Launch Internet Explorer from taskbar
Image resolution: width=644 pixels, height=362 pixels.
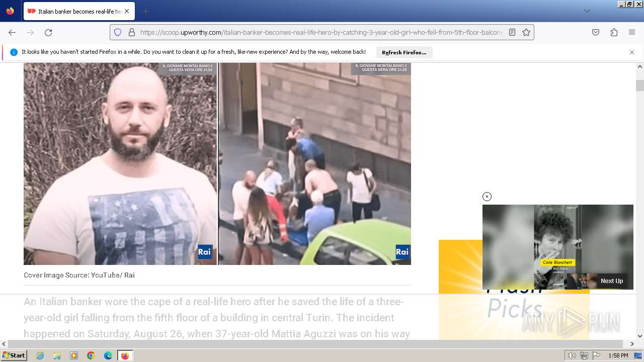click(40, 355)
